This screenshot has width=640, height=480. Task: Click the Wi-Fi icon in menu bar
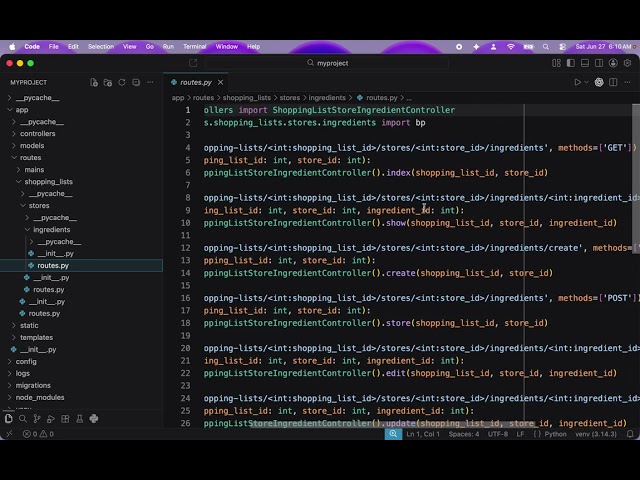[511, 47]
